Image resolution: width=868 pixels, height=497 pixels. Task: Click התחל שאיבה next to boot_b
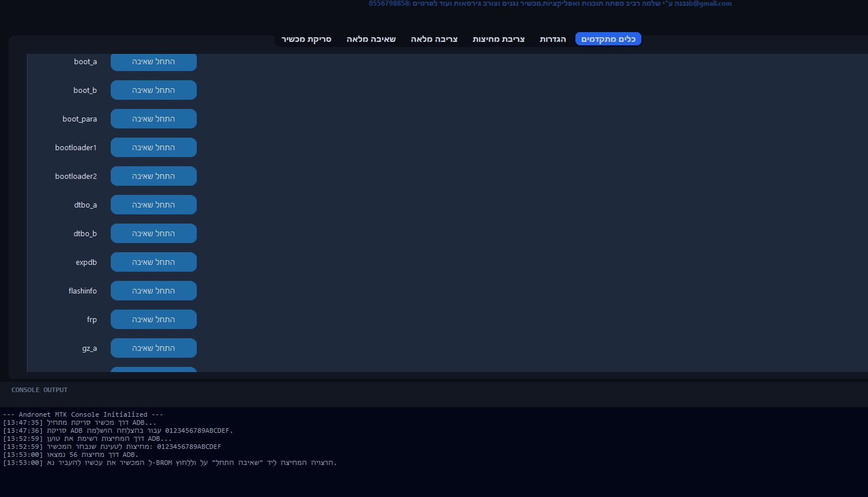click(x=153, y=90)
